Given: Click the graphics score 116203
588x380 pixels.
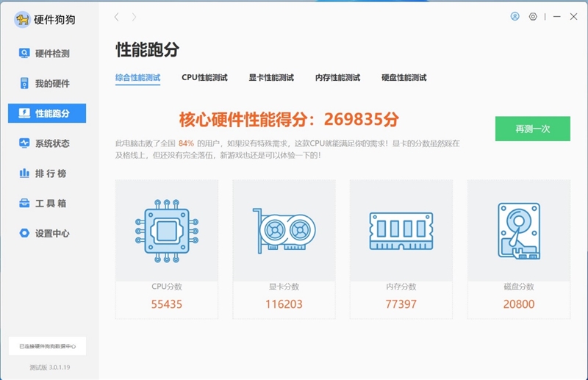Looking at the screenshot, I should coord(284,304).
